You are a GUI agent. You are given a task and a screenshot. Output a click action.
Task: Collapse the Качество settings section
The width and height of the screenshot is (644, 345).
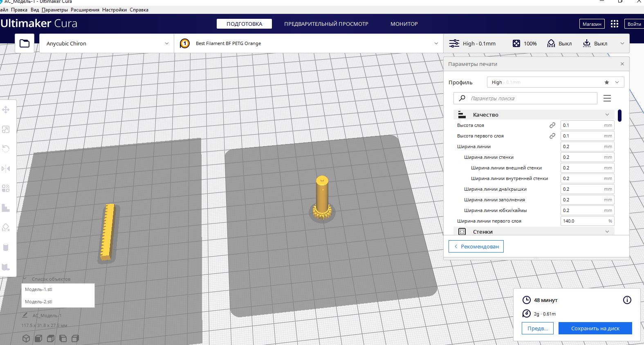pos(534,115)
